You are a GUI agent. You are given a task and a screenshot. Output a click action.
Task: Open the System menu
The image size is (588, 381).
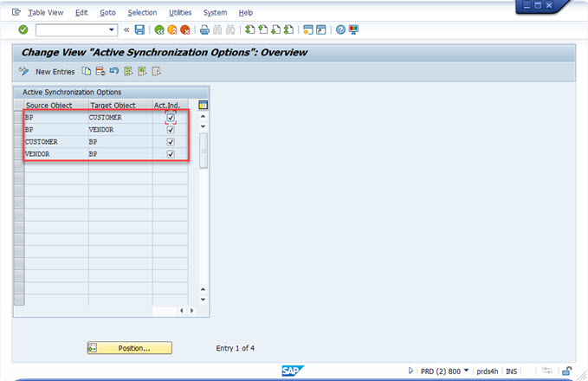tap(216, 12)
